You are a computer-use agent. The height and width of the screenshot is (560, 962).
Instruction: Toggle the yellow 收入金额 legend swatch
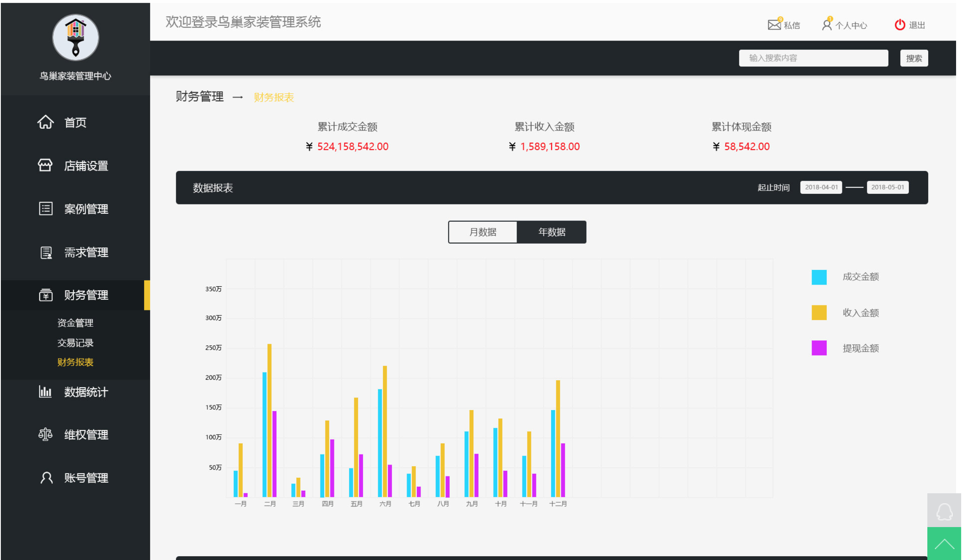819,313
